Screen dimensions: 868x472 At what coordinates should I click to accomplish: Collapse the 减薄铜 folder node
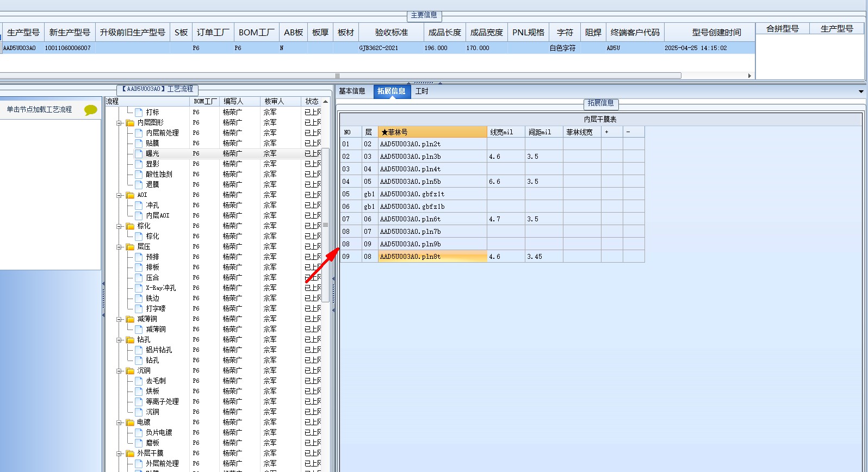coord(119,319)
